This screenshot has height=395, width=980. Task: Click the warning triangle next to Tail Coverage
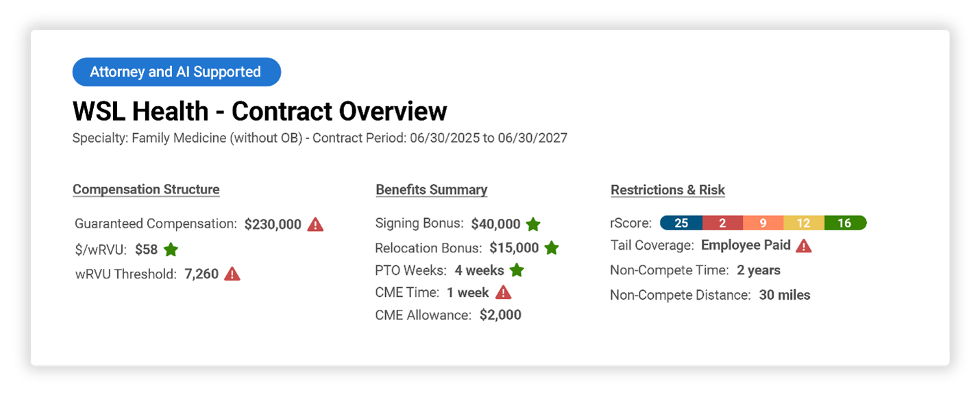pyautogui.click(x=804, y=245)
